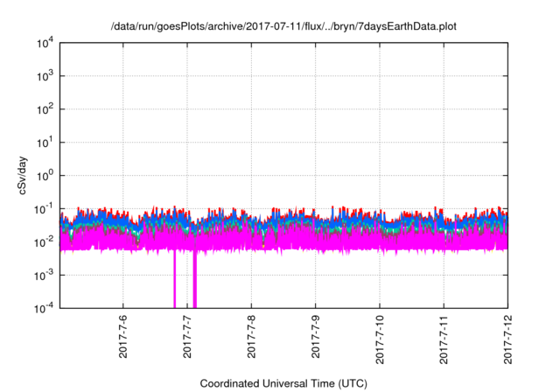Click the y-axis label cSv/day
560x392 pixels.
tap(22, 175)
